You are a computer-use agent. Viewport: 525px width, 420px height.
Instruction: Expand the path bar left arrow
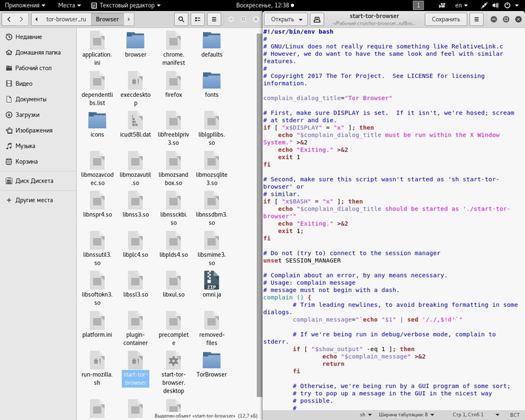36,19
